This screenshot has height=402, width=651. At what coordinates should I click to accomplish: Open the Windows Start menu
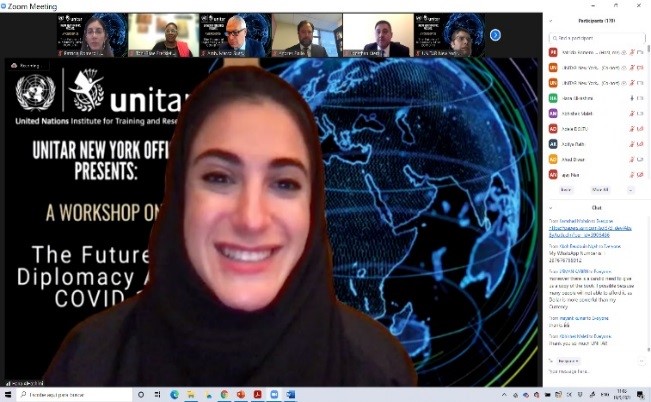click(7, 395)
